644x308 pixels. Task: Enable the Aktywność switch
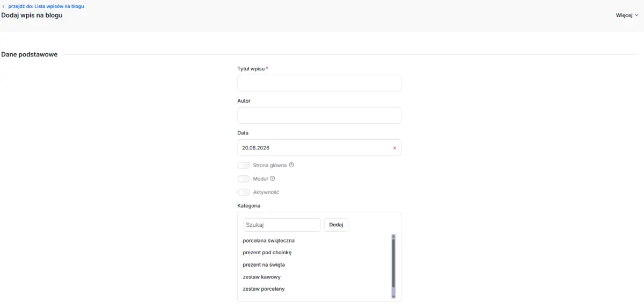(244, 192)
